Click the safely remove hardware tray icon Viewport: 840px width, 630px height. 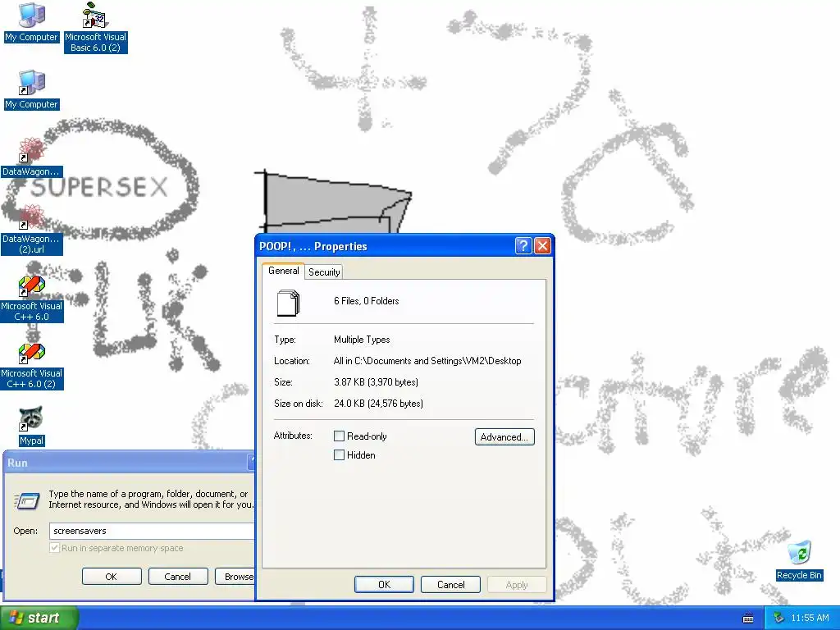[x=779, y=618]
